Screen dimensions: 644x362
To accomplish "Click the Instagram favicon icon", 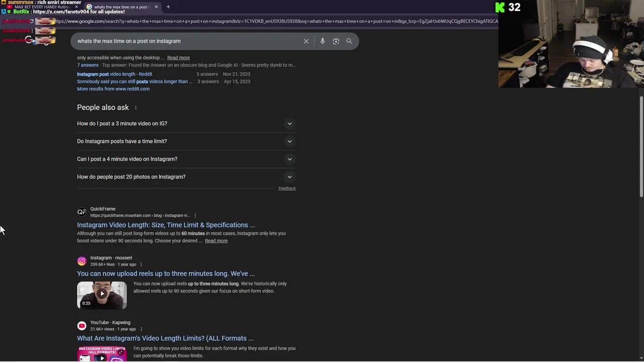I will pos(82,261).
